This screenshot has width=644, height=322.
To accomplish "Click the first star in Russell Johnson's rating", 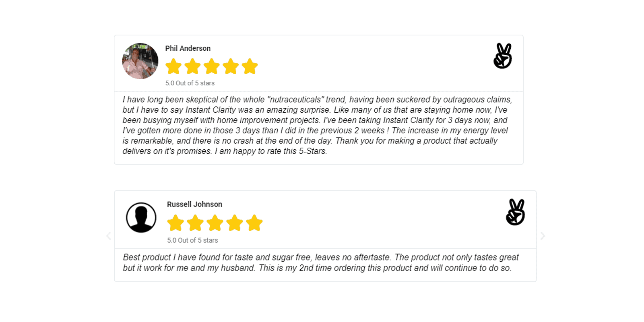I will (x=175, y=223).
